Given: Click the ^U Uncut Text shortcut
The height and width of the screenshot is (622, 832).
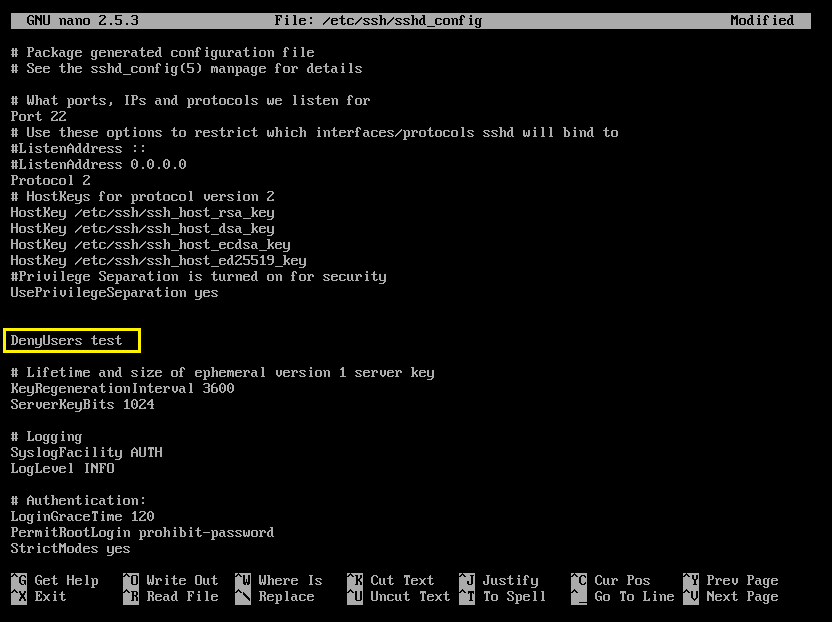Looking at the screenshot, I should pyautogui.click(x=398, y=596).
